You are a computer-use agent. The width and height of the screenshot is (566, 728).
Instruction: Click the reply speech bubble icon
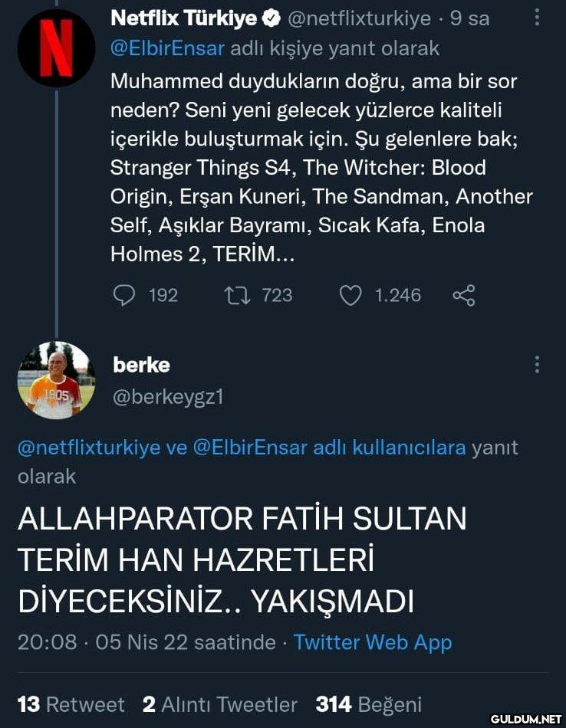pyautogui.click(x=123, y=295)
